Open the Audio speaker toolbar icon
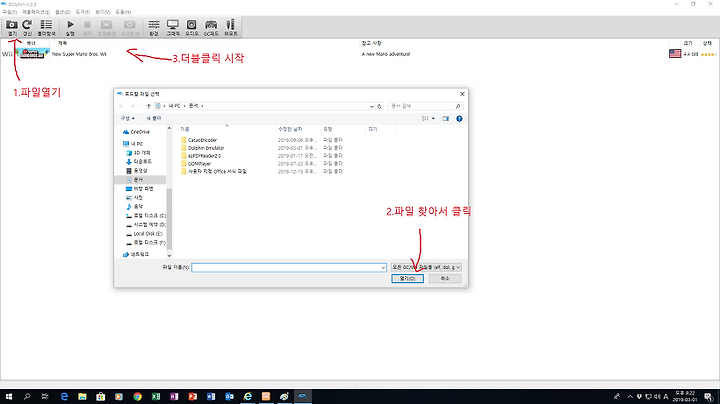This screenshot has height=404, width=720. tap(191, 28)
